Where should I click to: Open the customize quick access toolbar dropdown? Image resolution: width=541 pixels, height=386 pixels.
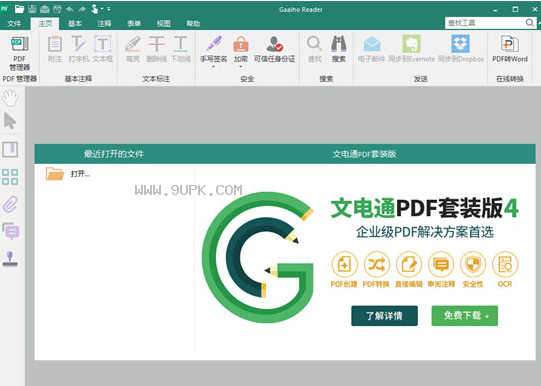click(109, 9)
